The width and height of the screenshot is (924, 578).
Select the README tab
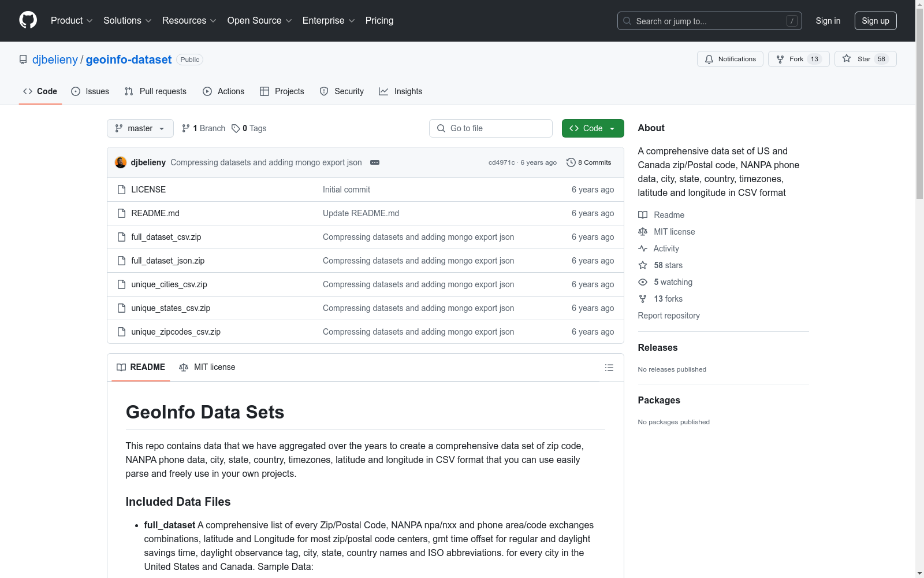141,367
